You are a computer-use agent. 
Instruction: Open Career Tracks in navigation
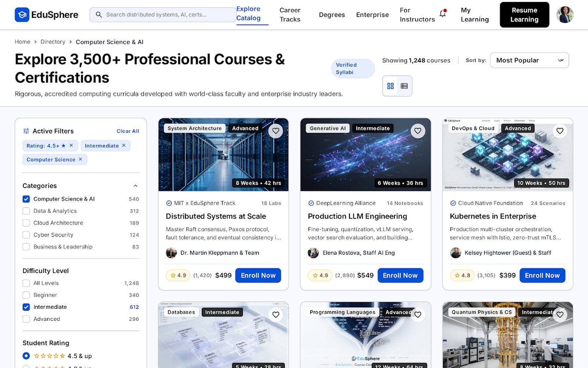click(290, 15)
